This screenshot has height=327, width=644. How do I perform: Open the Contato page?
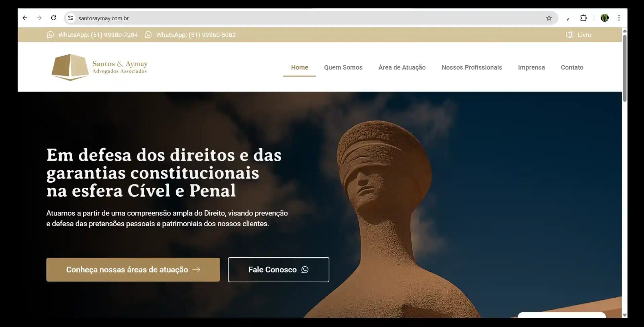point(572,67)
